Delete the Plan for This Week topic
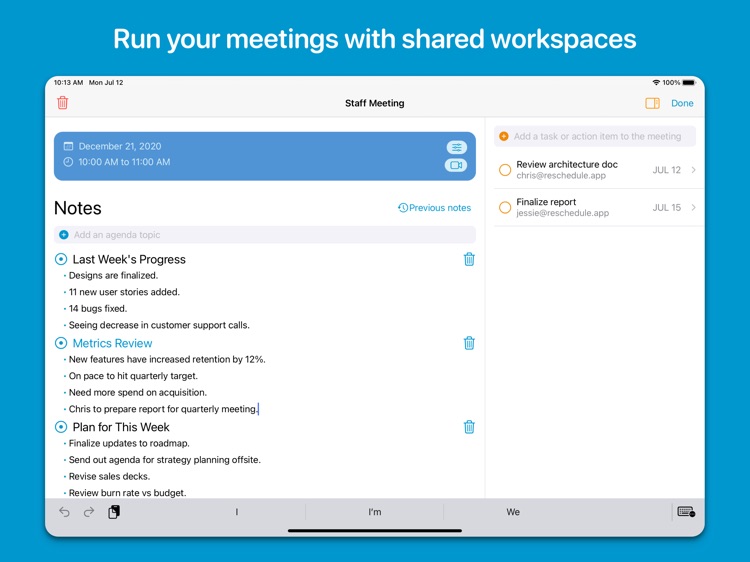The image size is (750, 562). tap(469, 427)
